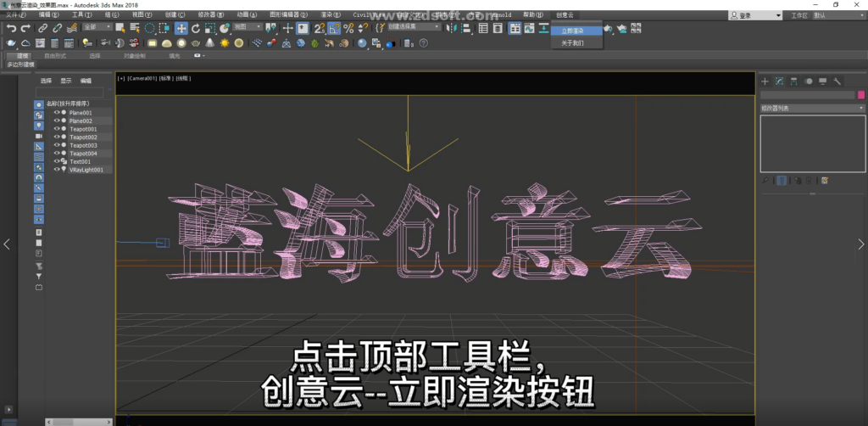Image resolution: width=868 pixels, height=426 pixels.
Task: Open the Hierarchy command panel tab
Action: (793, 81)
